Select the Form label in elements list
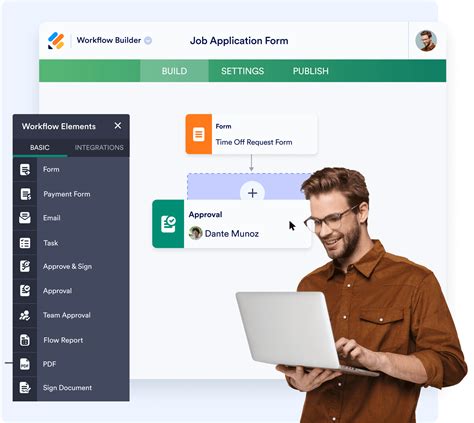The image size is (474, 423). point(51,169)
